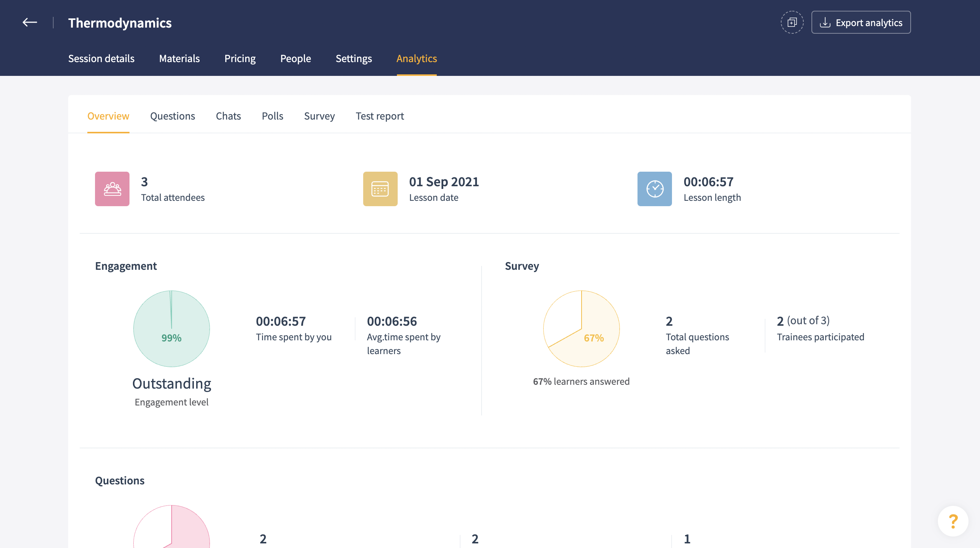Click the '00:06:57' Lesson length value

[708, 182]
